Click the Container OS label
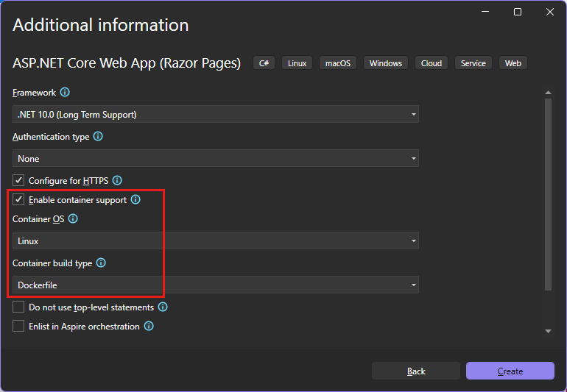Image resolution: width=567 pixels, height=392 pixels. pyautogui.click(x=38, y=219)
